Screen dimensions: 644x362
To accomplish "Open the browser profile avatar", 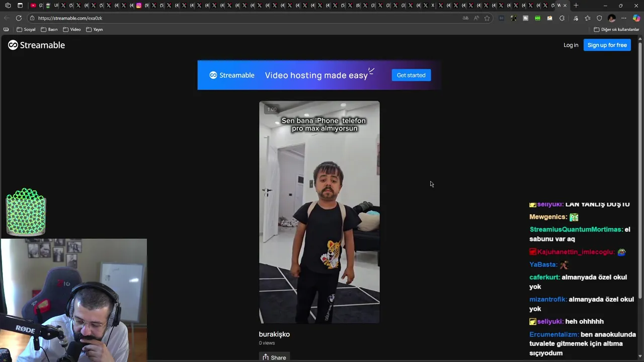I will [x=612, y=18].
